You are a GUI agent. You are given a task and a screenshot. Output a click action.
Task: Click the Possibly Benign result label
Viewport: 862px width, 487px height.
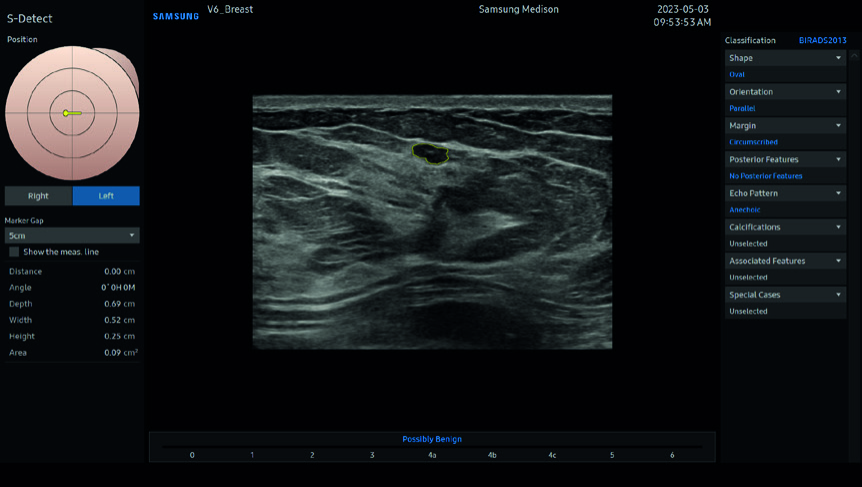(432, 439)
